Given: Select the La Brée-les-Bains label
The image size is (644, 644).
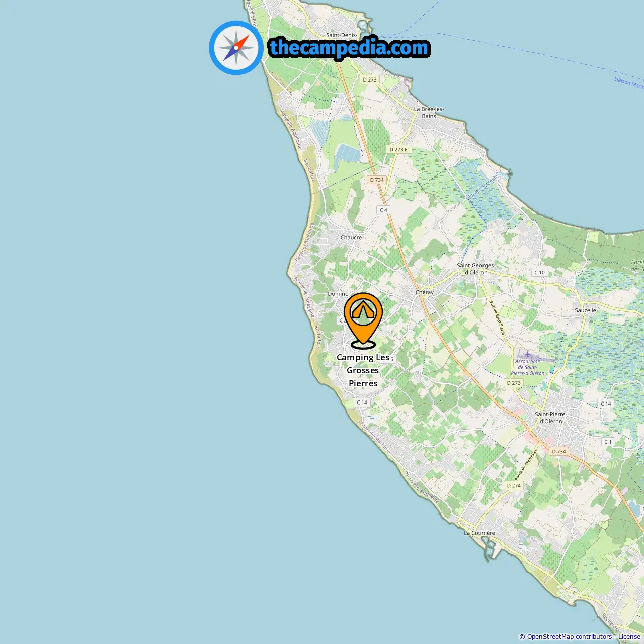Looking at the screenshot, I should pos(429,112).
